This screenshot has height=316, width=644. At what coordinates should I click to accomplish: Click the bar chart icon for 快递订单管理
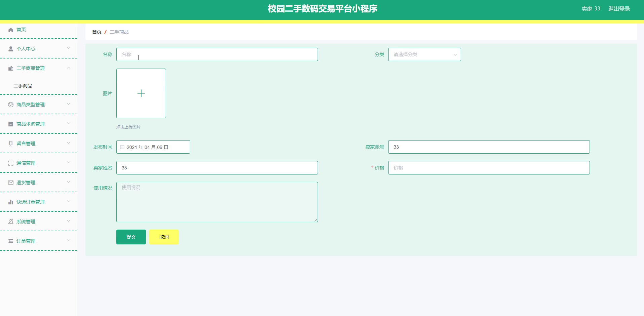pyautogui.click(x=11, y=202)
